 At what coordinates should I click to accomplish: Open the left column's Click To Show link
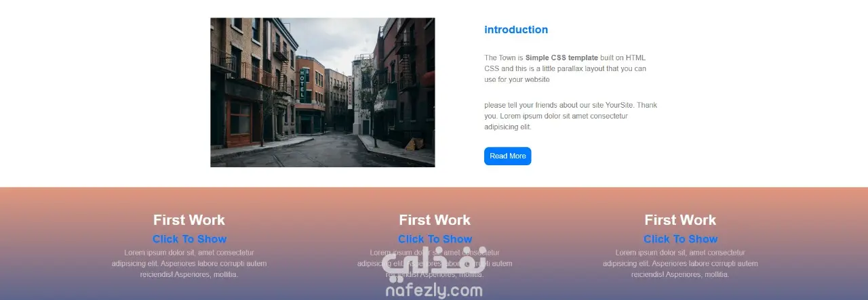click(x=189, y=239)
